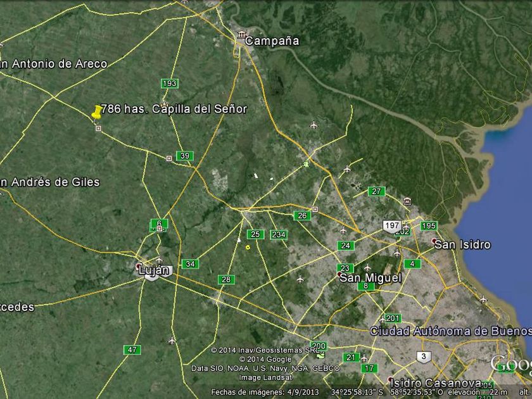Click the red dot marker at San Isidro
532x399 pixels.
[x=434, y=241]
